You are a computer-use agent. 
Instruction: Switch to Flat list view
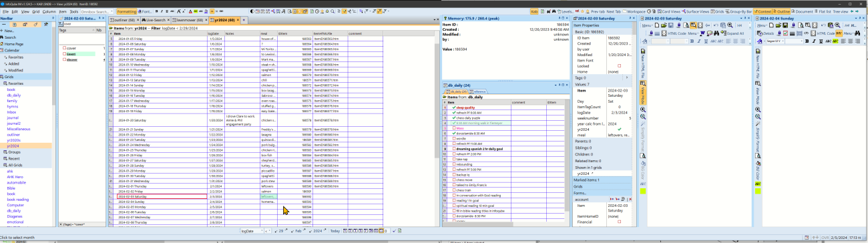pyautogui.click(x=823, y=11)
